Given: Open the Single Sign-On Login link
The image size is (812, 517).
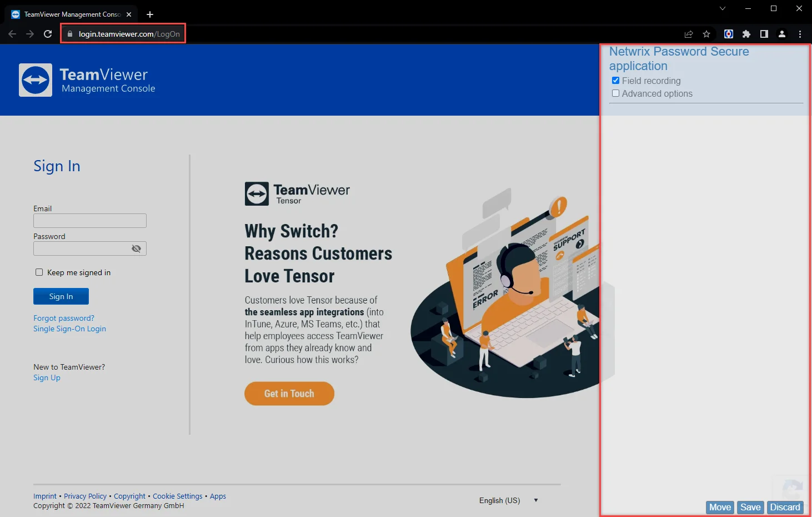Looking at the screenshot, I should 69,329.
